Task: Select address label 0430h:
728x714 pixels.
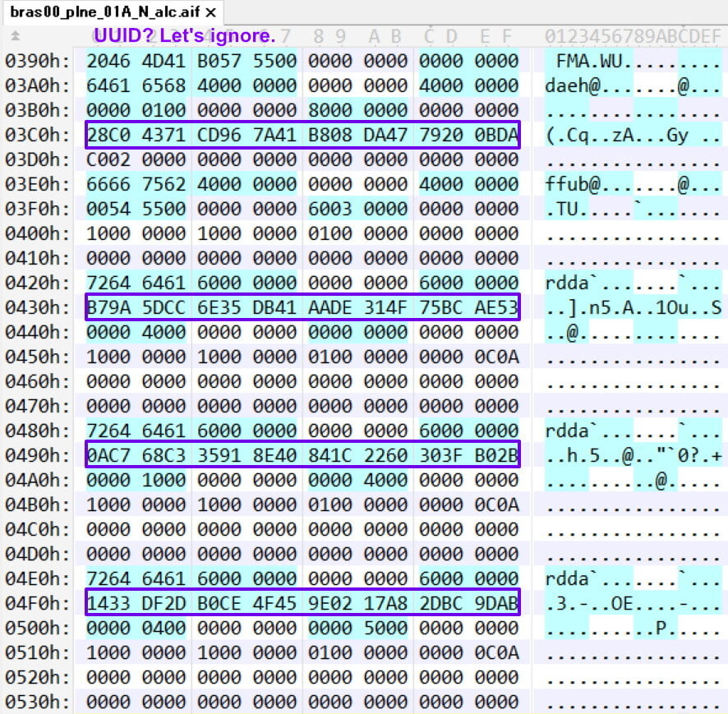Action: pos(38,307)
